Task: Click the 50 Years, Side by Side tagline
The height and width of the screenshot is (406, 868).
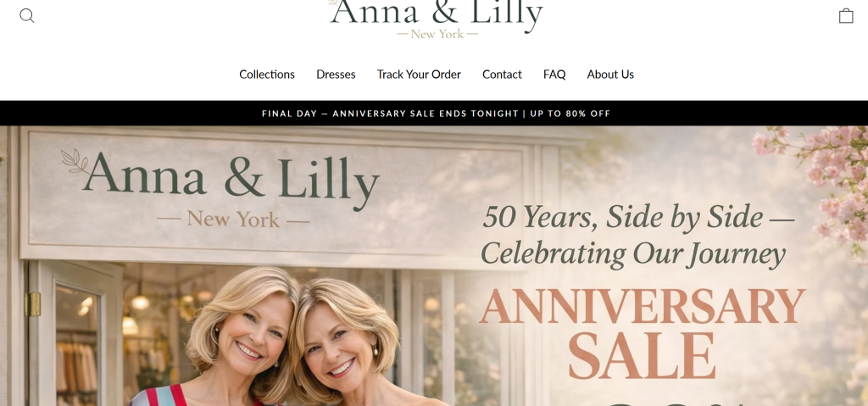Action: click(x=638, y=217)
